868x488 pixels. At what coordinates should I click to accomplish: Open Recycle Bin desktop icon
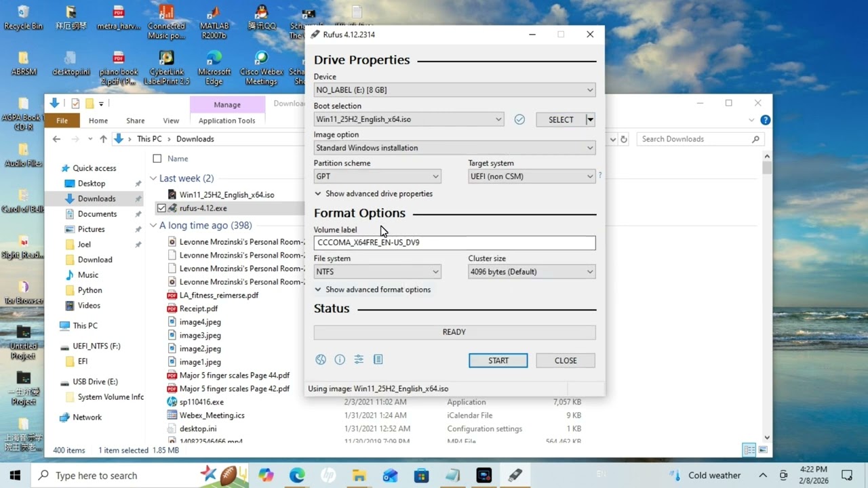pos(23,18)
